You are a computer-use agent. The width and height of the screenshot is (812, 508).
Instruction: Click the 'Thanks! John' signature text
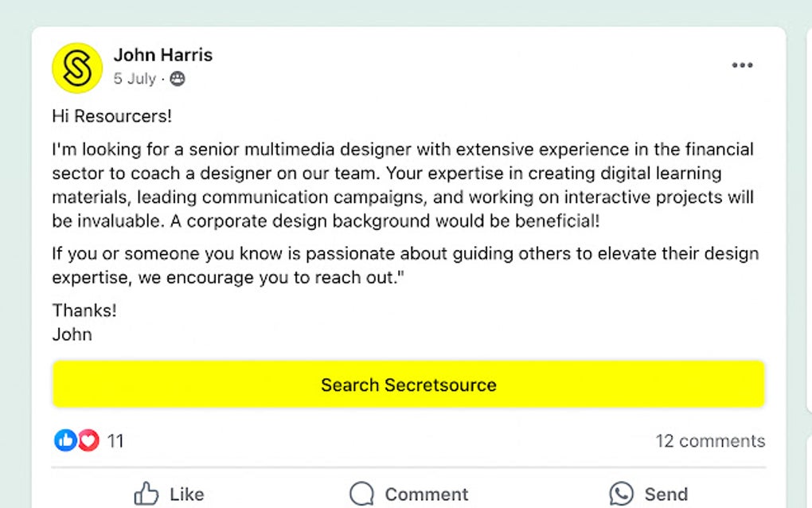coord(84,322)
